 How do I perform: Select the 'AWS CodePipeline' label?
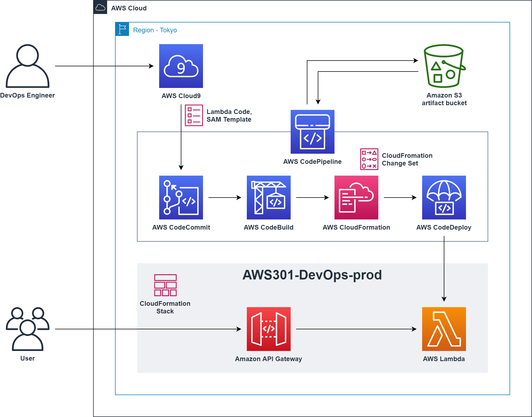pos(312,162)
